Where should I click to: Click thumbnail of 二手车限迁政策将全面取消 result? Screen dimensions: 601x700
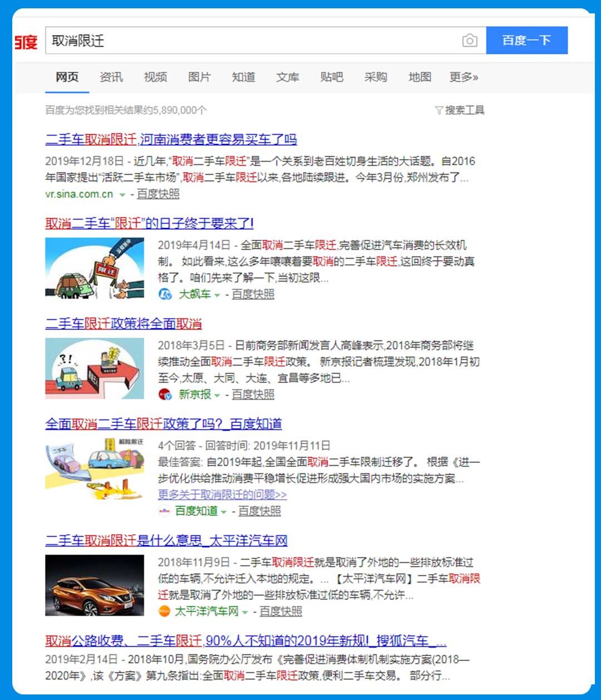point(95,368)
